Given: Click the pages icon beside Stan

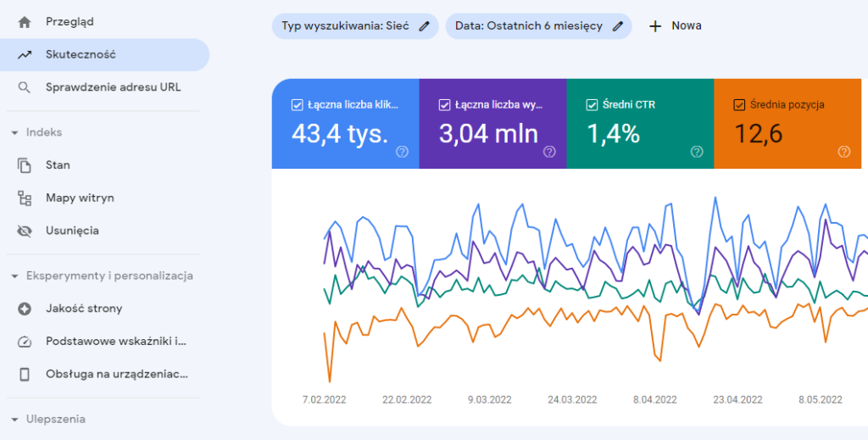Looking at the screenshot, I should 25,165.
